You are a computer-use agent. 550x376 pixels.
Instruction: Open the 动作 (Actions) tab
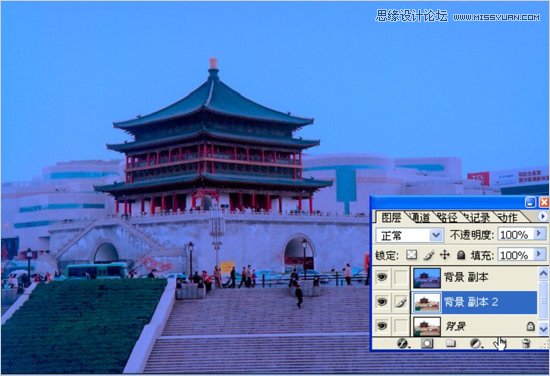[x=508, y=218]
